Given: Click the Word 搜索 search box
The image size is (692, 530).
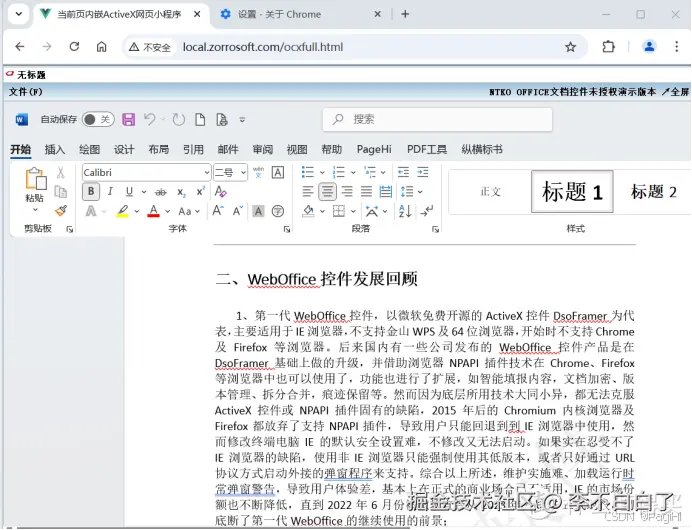Looking at the screenshot, I should 437,119.
